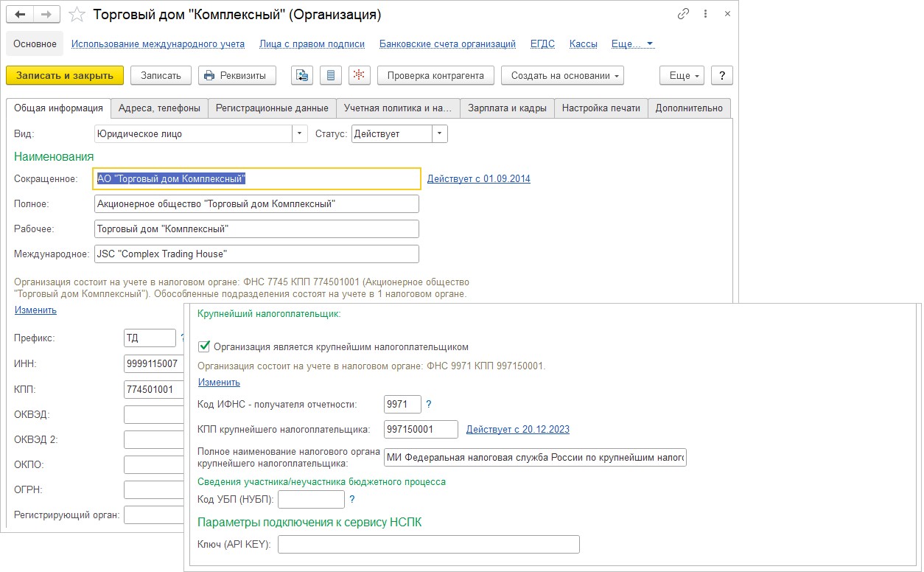Open help with the question mark button
Viewport: 924px width, 572px height.
722,75
